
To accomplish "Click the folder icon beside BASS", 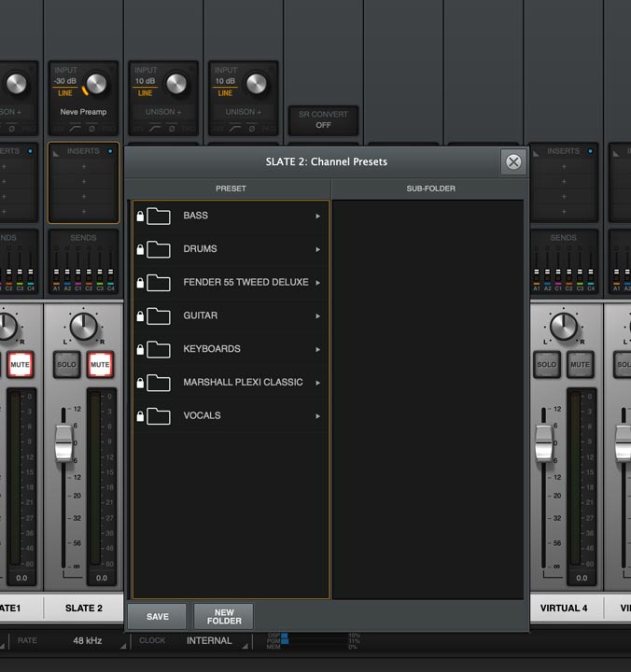I will click(x=158, y=216).
